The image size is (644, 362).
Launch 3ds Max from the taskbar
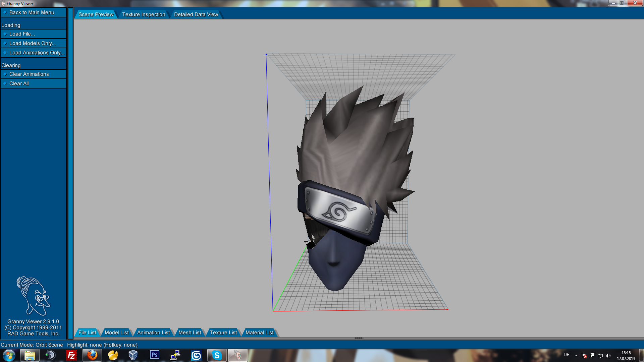click(196, 355)
